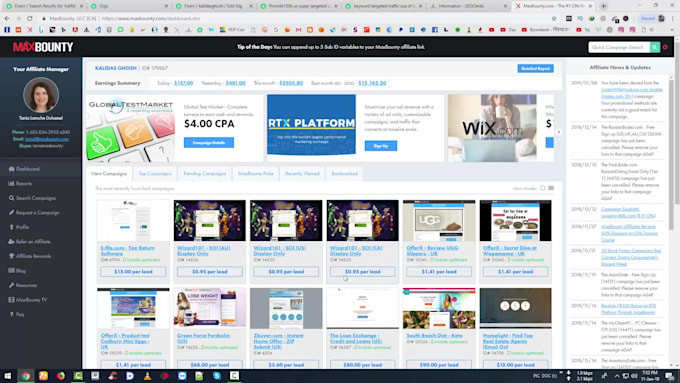Open Wizard101 - SOI (AU) Display Only link
This screenshot has width=680, height=383.
click(x=203, y=251)
